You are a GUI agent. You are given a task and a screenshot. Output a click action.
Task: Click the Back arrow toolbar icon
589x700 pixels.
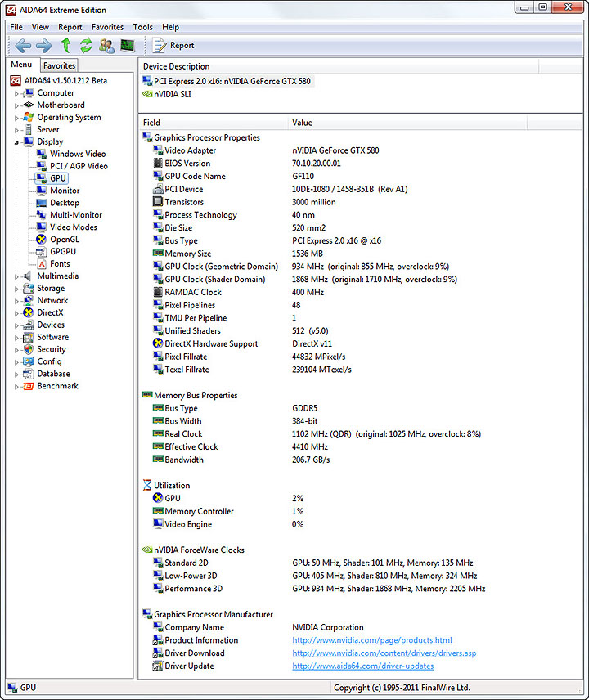(23, 46)
